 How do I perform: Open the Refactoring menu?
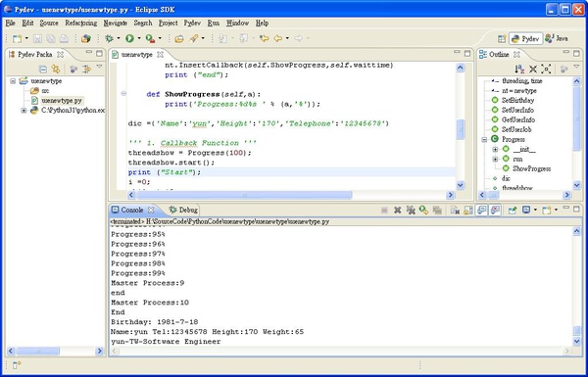[81, 23]
